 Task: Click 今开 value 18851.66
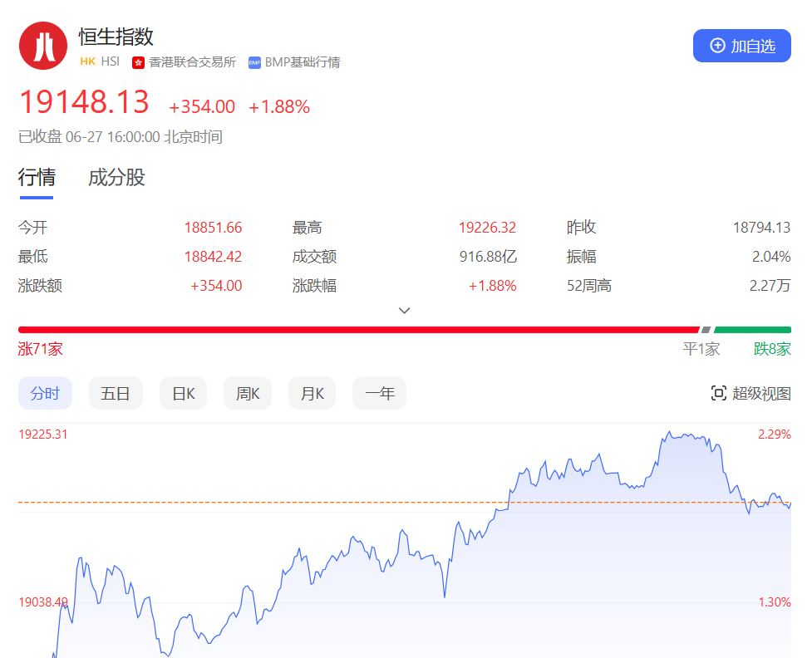[214, 228]
